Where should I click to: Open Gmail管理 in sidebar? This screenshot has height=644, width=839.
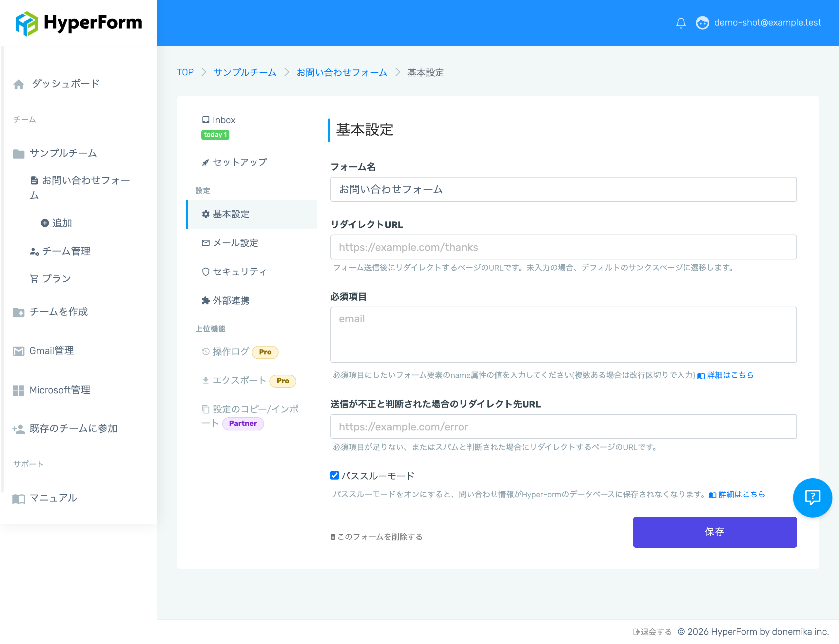[x=52, y=350]
